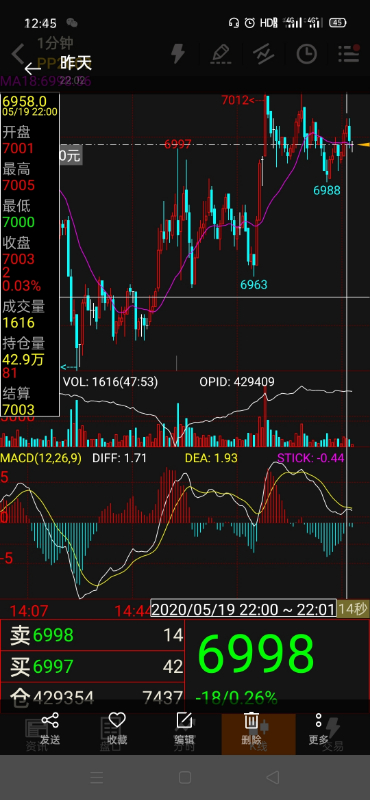
Task: Toggle favorite with the 收藏 heart
Action: 117,729
